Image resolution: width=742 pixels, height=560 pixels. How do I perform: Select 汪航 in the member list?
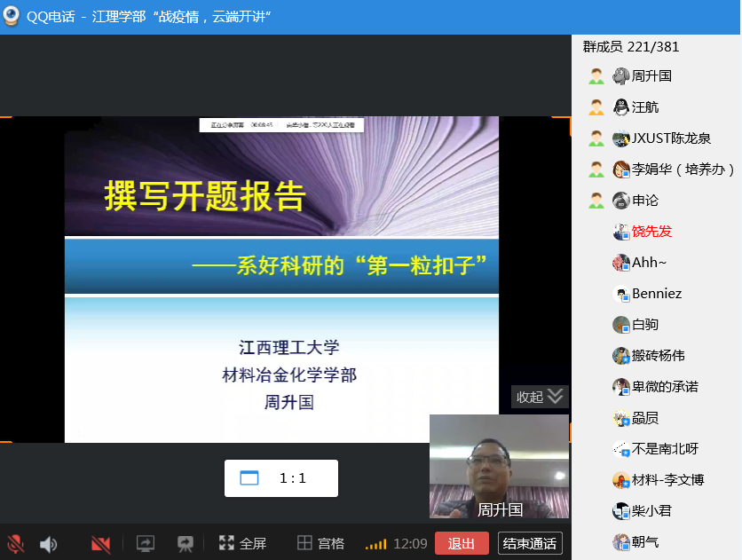[645, 107]
